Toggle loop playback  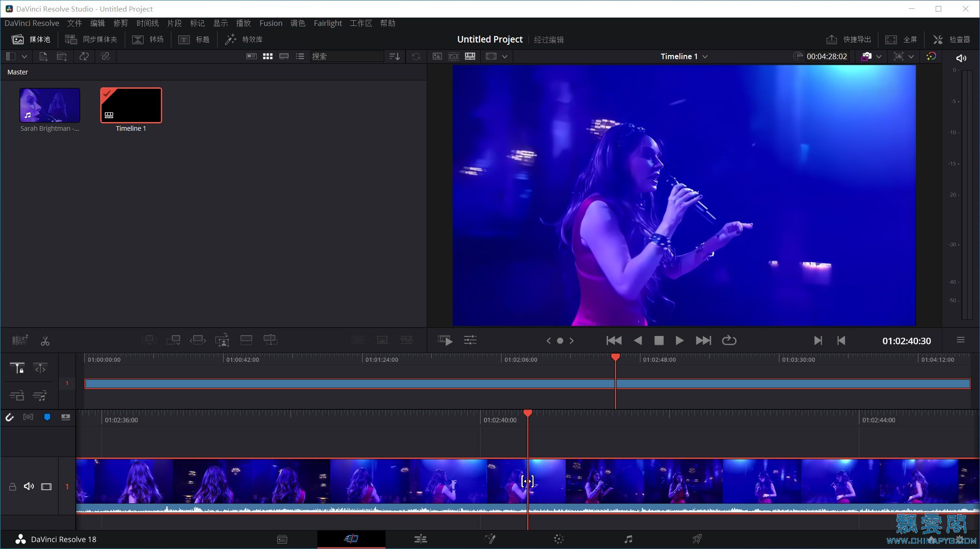click(729, 341)
